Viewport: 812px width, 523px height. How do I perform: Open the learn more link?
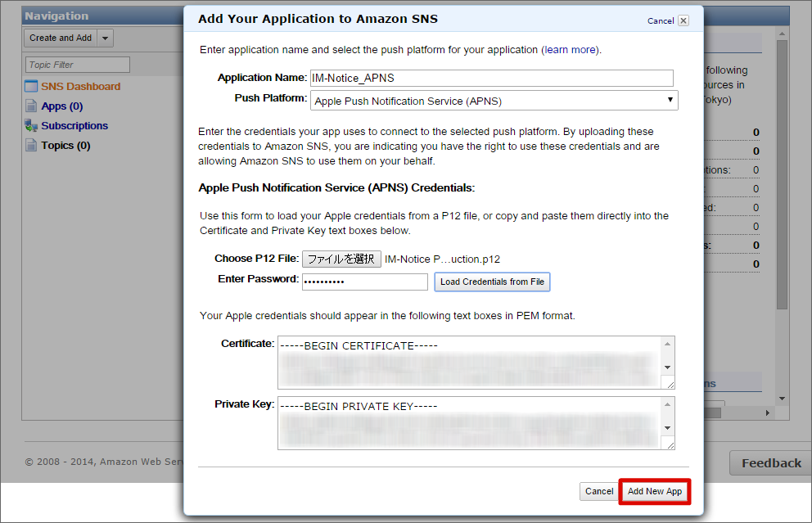pyautogui.click(x=570, y=50)
